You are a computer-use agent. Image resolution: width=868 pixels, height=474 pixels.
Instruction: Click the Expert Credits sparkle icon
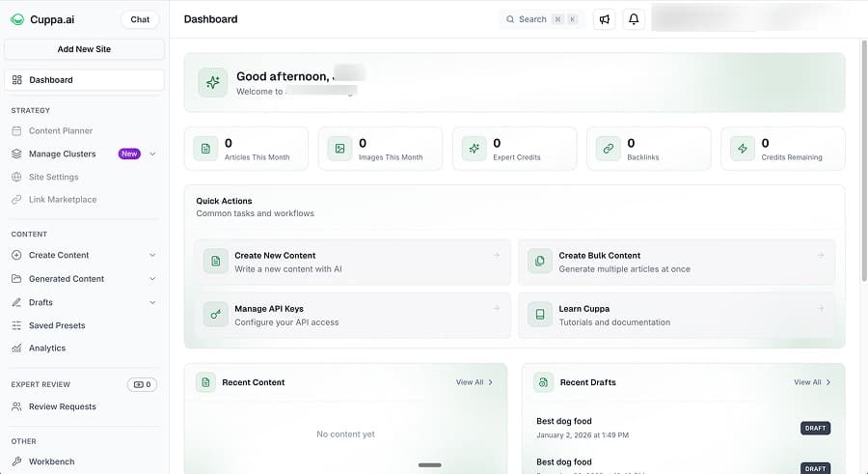[x=473, y=149]
